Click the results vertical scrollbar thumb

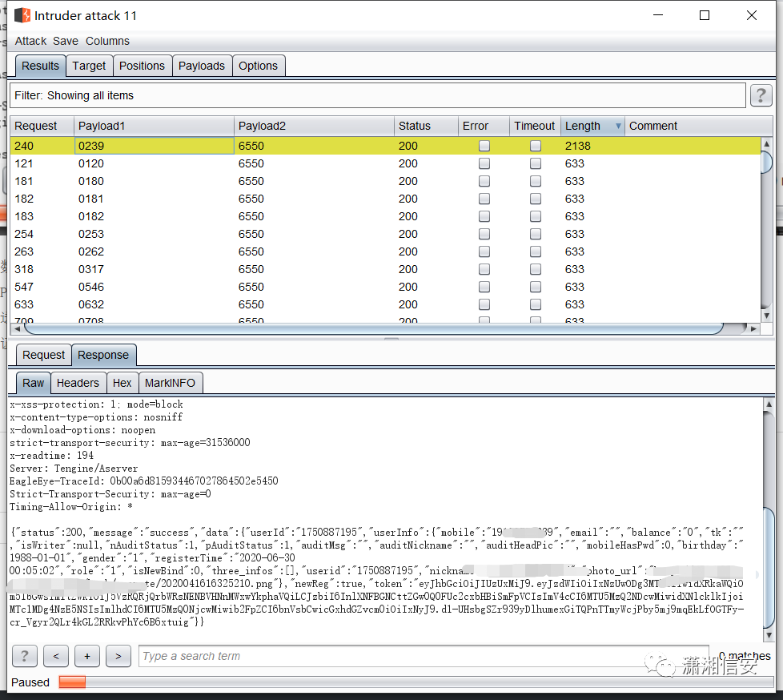766,162
